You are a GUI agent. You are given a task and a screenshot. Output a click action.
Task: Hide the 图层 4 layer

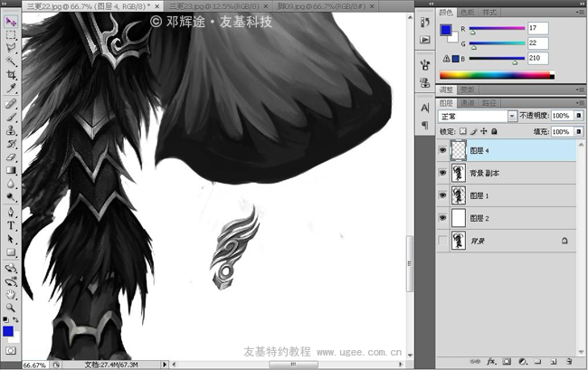coord(443,150)
